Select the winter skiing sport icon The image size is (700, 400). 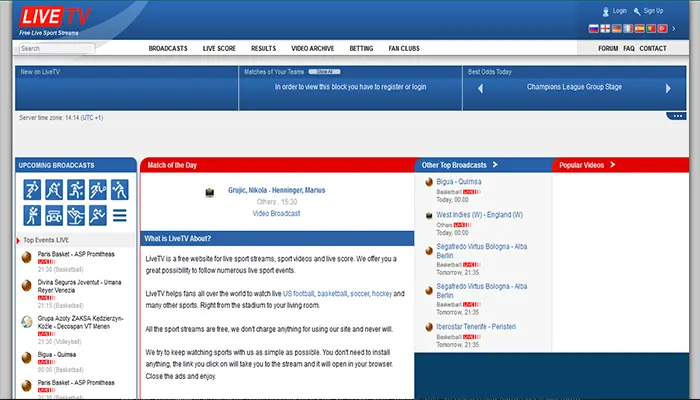coord(76,216)
